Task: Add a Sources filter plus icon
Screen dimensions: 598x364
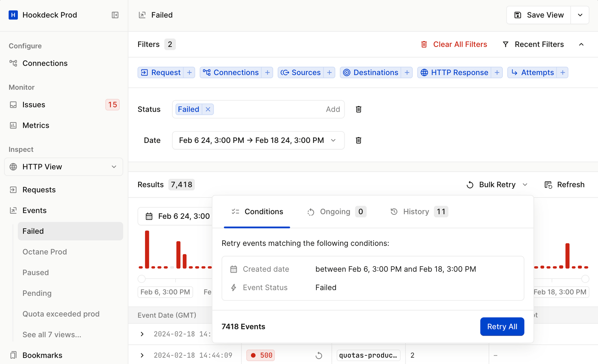Action: [x=329, y=72]
